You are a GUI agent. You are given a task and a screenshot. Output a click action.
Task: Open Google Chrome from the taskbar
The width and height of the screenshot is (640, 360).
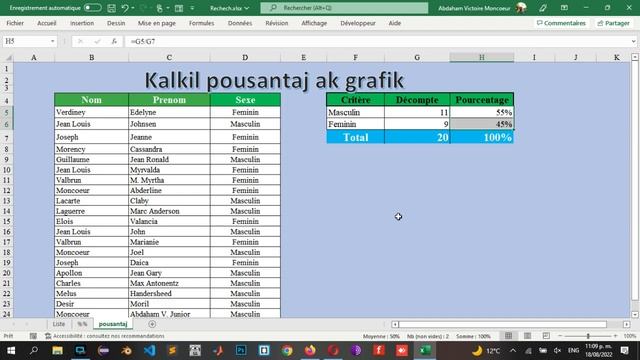(x=287, y=351)
